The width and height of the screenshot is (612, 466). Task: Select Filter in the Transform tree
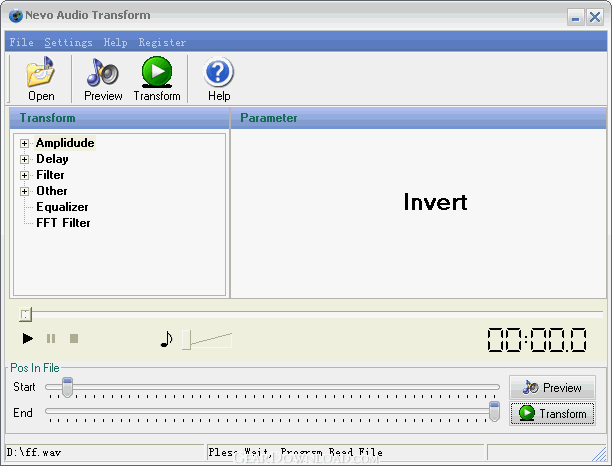click(50, 175)
